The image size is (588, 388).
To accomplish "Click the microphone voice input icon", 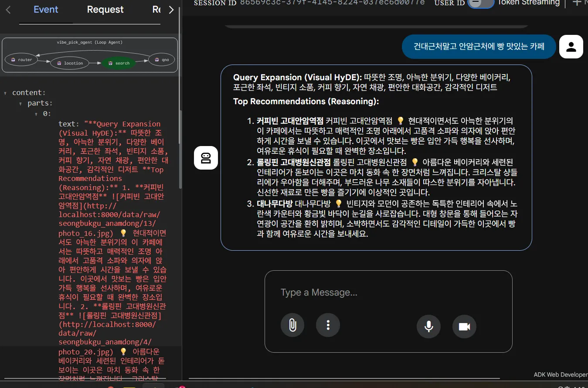I will [429, 327].
